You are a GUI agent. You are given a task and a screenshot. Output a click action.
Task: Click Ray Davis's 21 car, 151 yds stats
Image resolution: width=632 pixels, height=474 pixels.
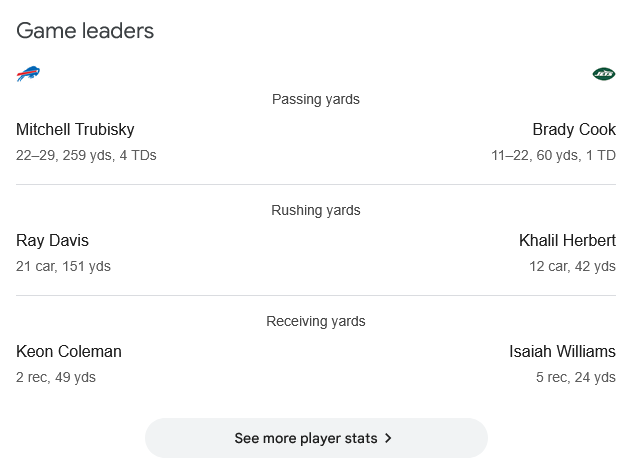[63, 266]
